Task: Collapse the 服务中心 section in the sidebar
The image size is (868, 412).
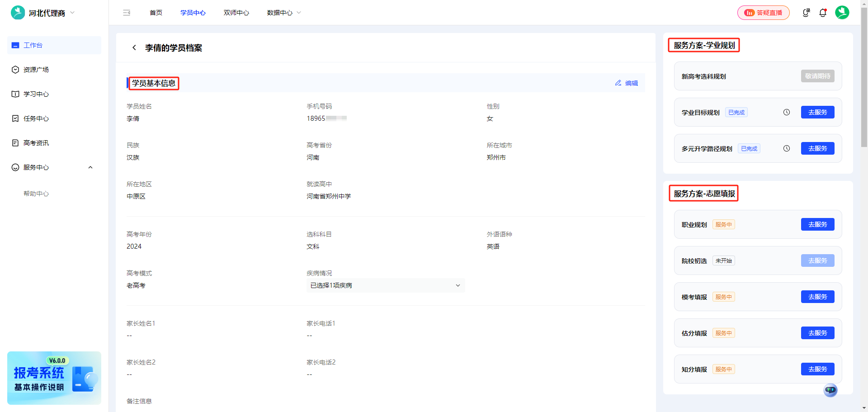Action: [x=90, y=167]
